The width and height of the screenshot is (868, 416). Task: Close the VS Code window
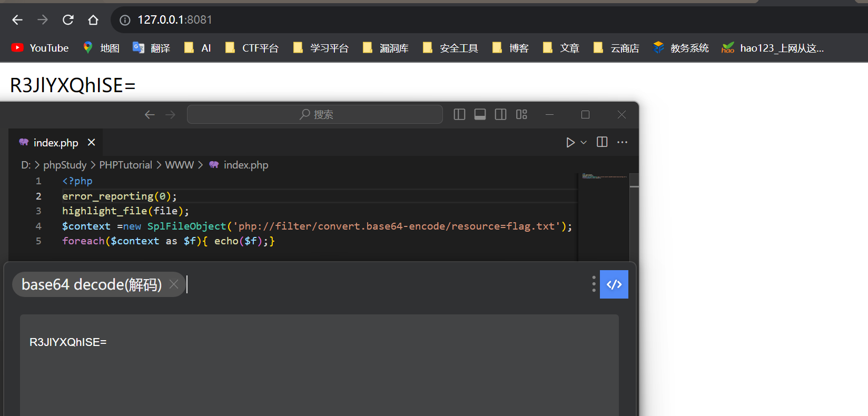pos(622,114)
